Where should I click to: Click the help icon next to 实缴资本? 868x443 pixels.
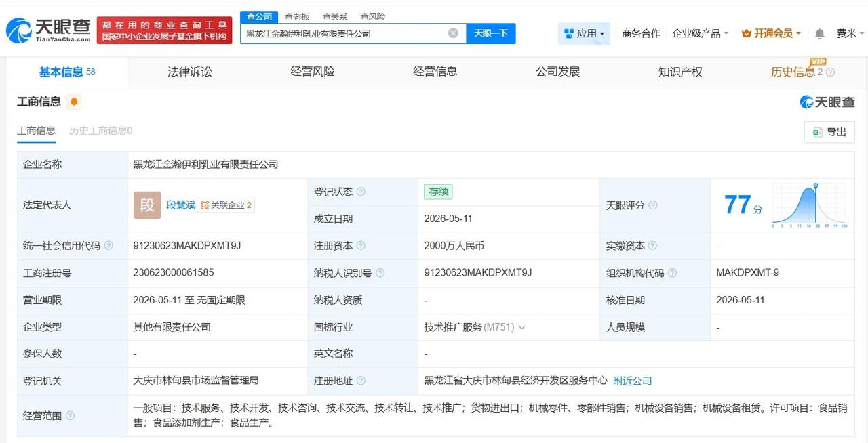pos(652,246)
